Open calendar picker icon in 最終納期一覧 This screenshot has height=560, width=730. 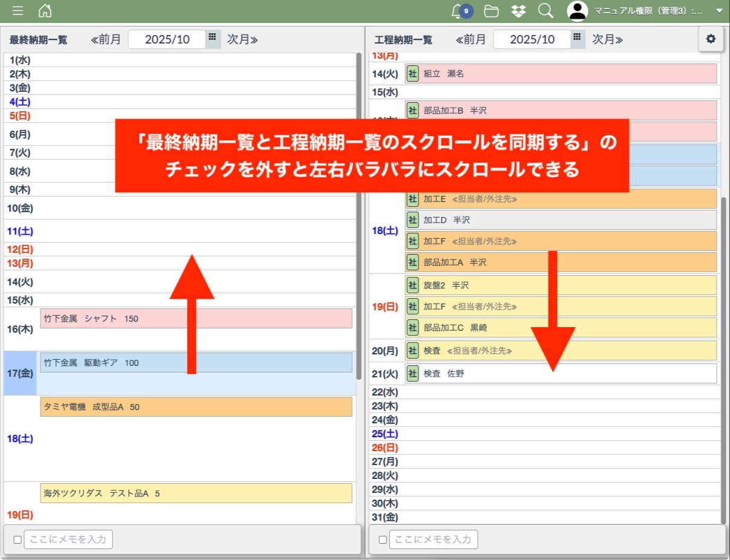[x=212, y=37]
